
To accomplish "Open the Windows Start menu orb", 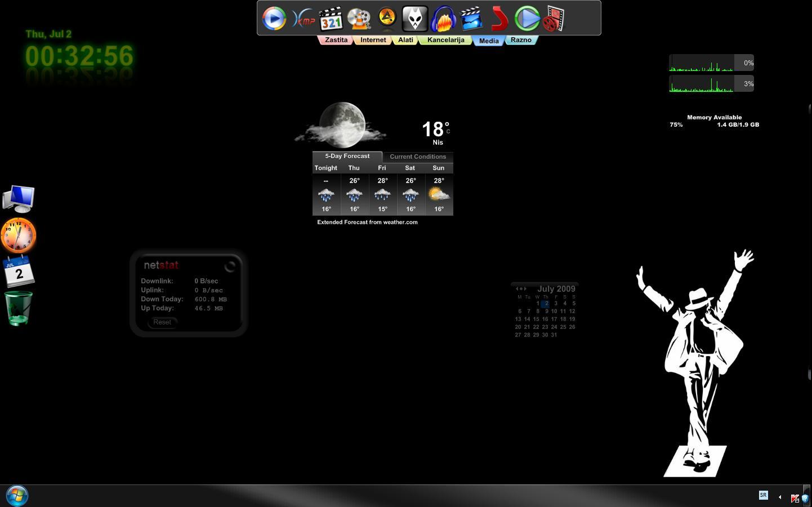I will 17,496.
